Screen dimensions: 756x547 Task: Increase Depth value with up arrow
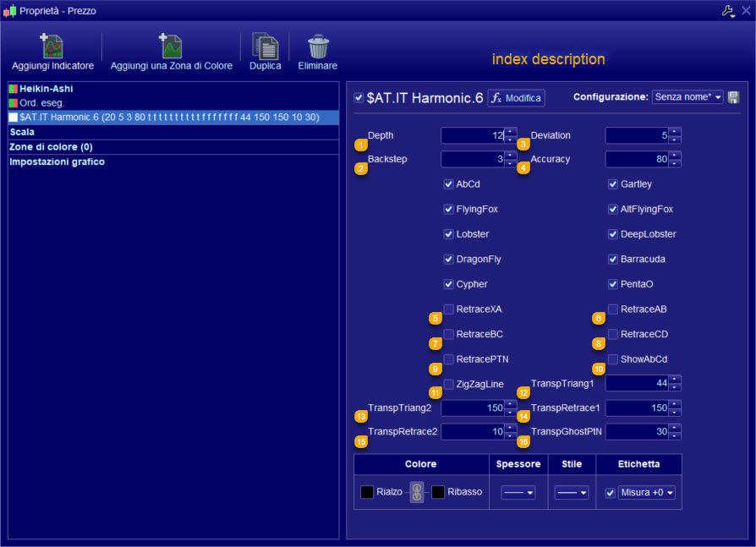pos(511,132)
